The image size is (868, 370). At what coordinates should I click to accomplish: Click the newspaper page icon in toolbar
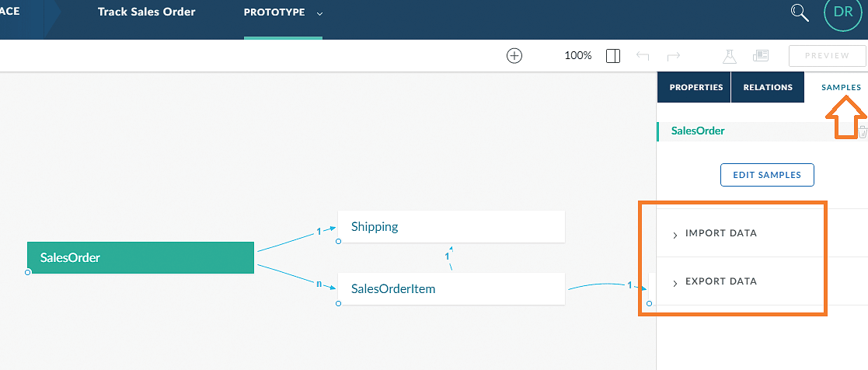[x=761, y=56]
